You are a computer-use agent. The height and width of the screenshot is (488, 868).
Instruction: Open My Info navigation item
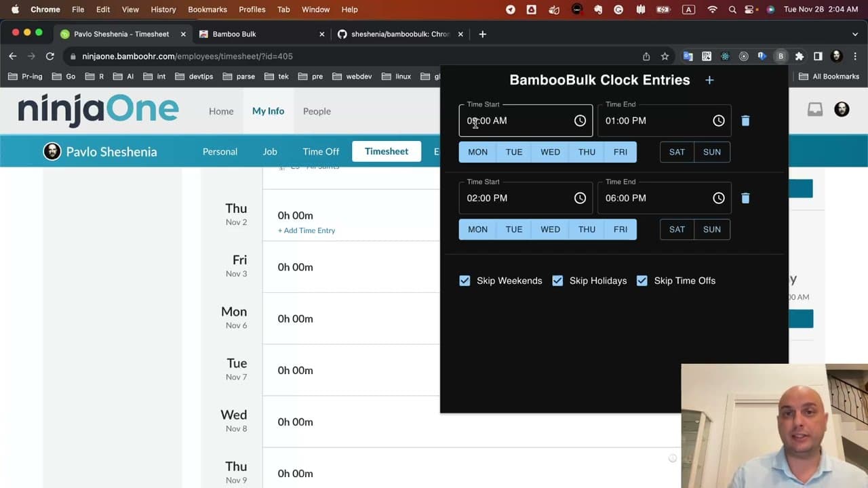268,110
